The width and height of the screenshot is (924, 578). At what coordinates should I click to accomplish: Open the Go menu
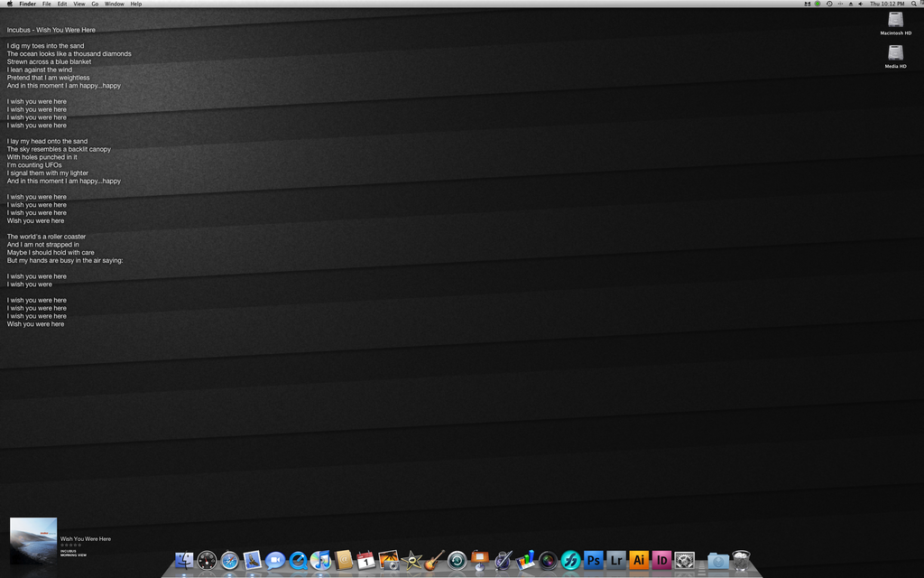point(95,4)
